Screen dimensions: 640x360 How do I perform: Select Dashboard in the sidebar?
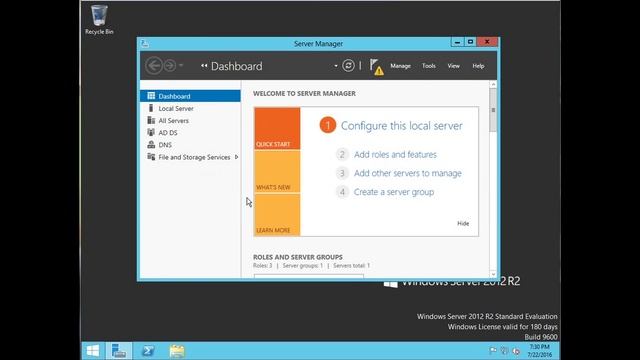tap(190, 96)
